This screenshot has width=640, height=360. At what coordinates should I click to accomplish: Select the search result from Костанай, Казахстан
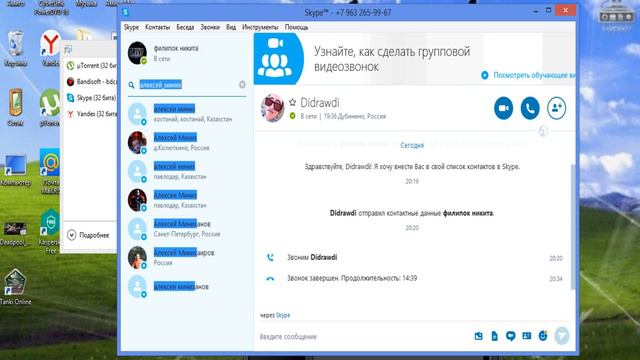[x=187, y=113]
